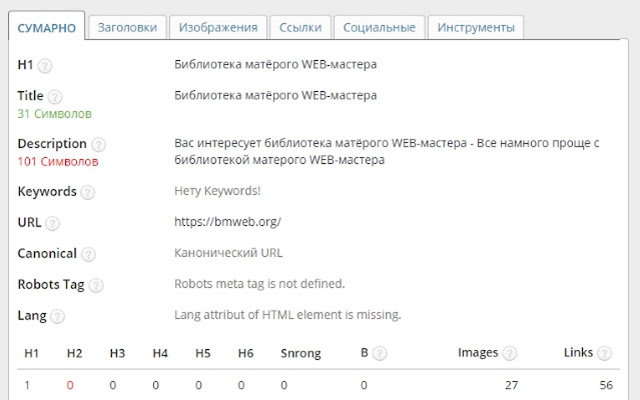The width and height of the screenshot is (640, 400).
Task: Click help icon beside B column header
Action: (x=380, y=353)
